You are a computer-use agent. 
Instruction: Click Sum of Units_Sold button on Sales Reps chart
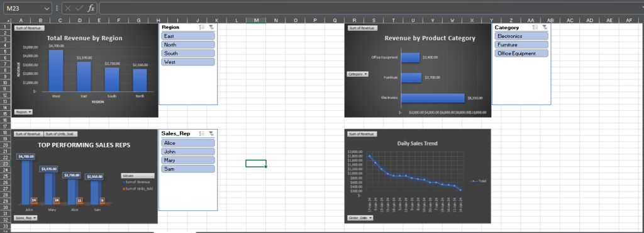tap(61, 134)
